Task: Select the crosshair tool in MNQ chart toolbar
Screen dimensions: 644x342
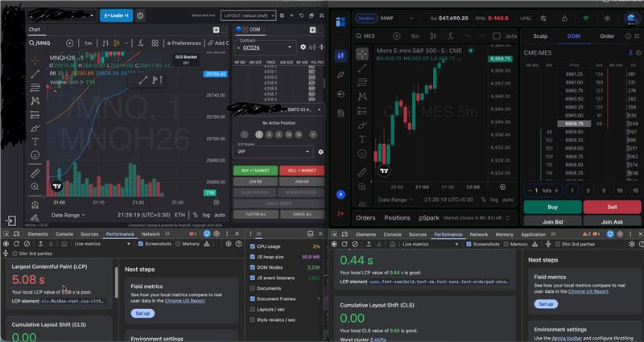Action: [x=35, y=61]
